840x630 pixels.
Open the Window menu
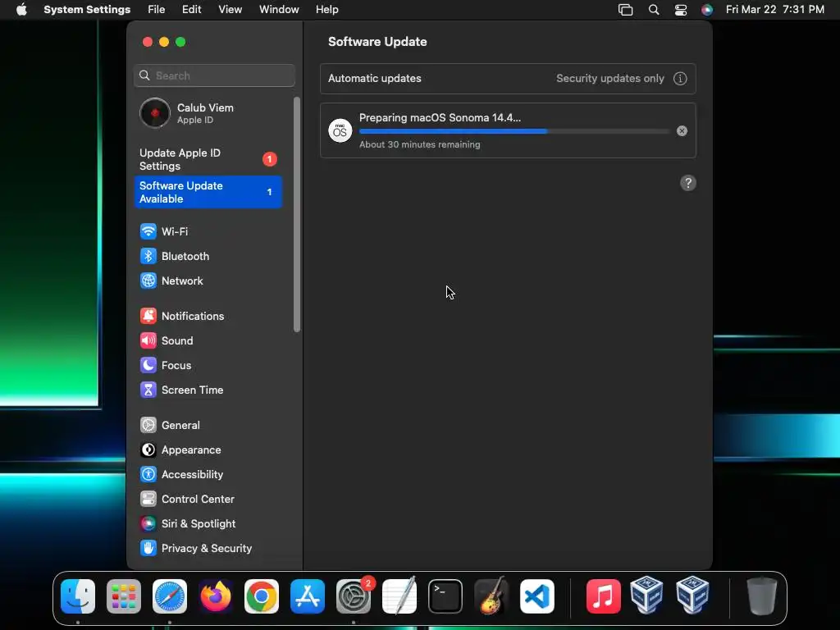(279, 10)
